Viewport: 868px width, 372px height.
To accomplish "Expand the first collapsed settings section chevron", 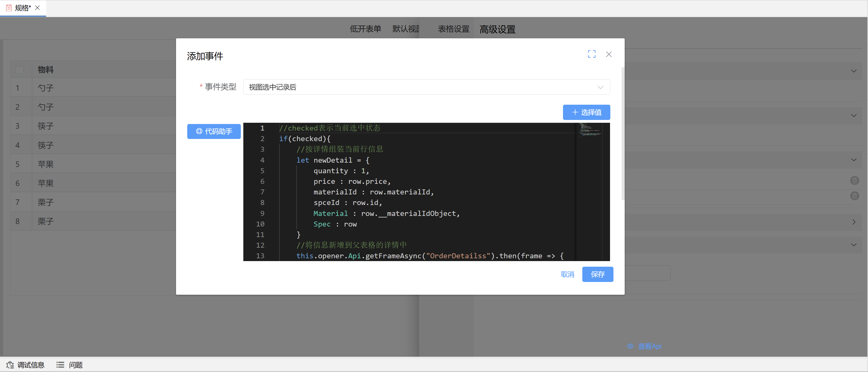I will tap(853, 71).
